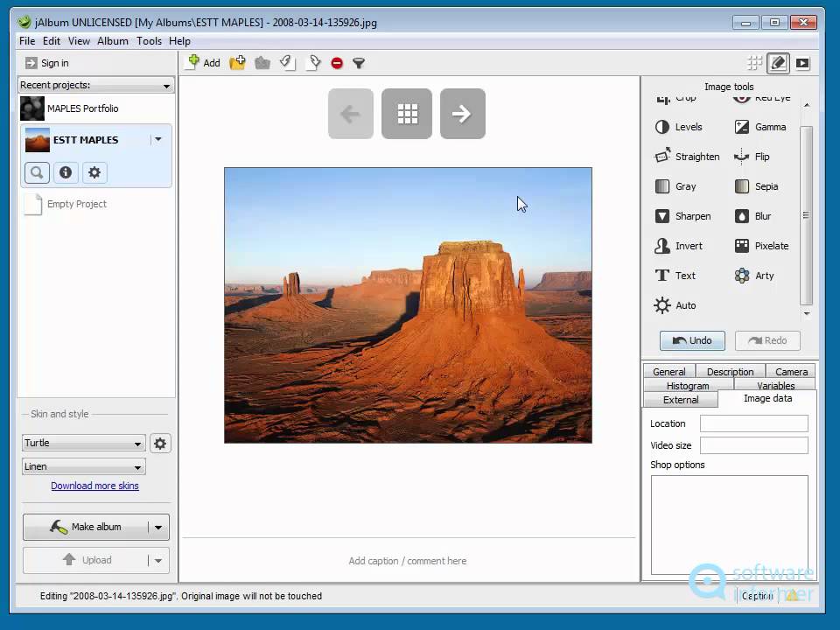Toggle slideshow preview view button
The height and width of the screenshot is (630, 840).
tap(802, 63)
